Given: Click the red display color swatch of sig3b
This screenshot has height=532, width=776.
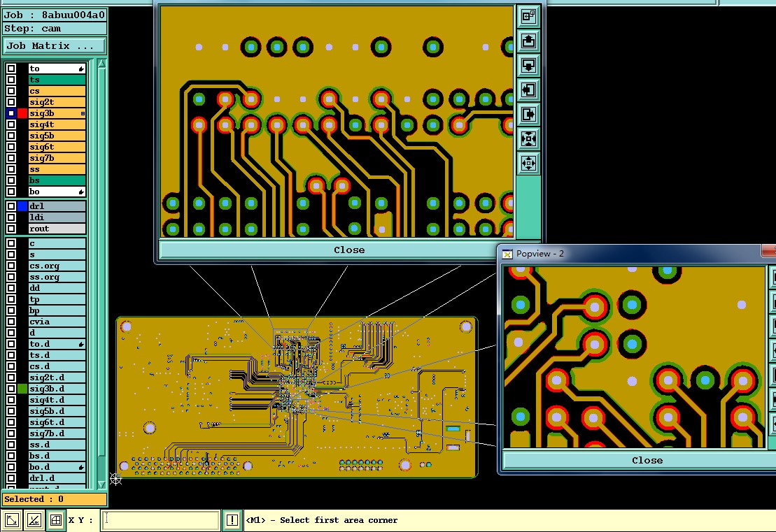Looking at the screenshot, I should point(22,113).
